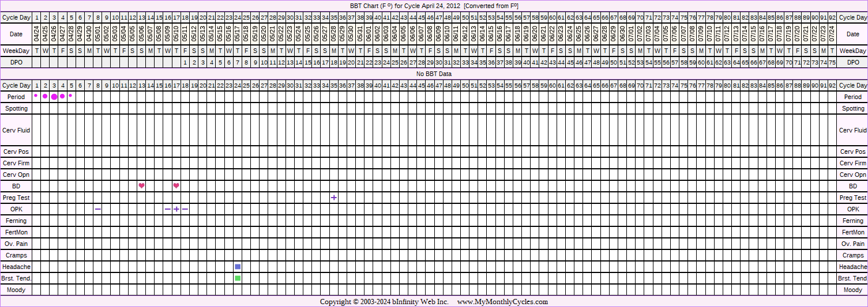Click the No BBT Data banner

pos(434,74)
